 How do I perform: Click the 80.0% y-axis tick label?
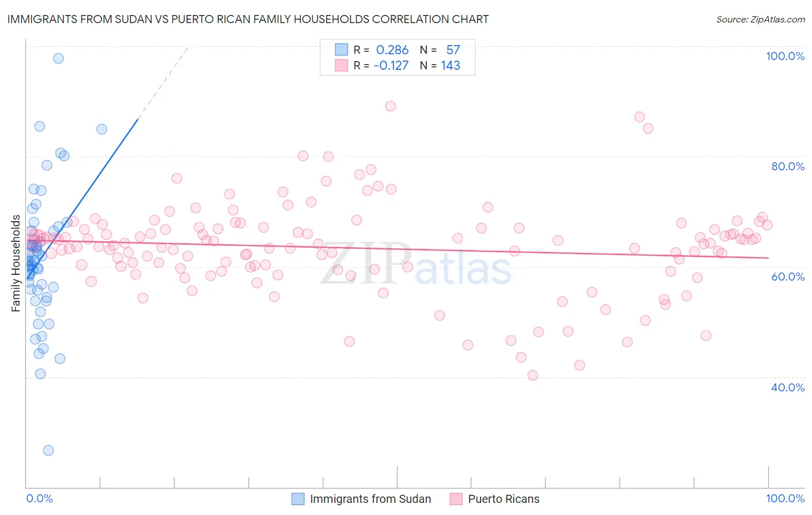tap(788, 166)
